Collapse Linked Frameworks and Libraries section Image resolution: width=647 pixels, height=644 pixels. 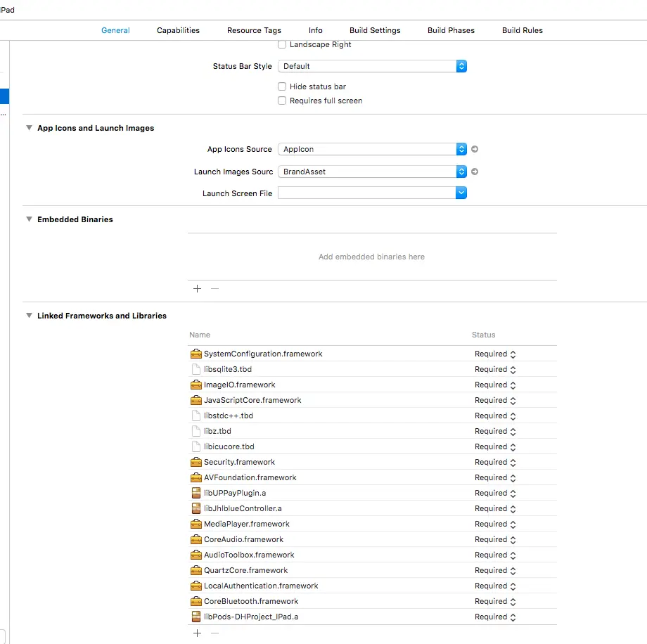pyautogui.click(x=29, y=315)
